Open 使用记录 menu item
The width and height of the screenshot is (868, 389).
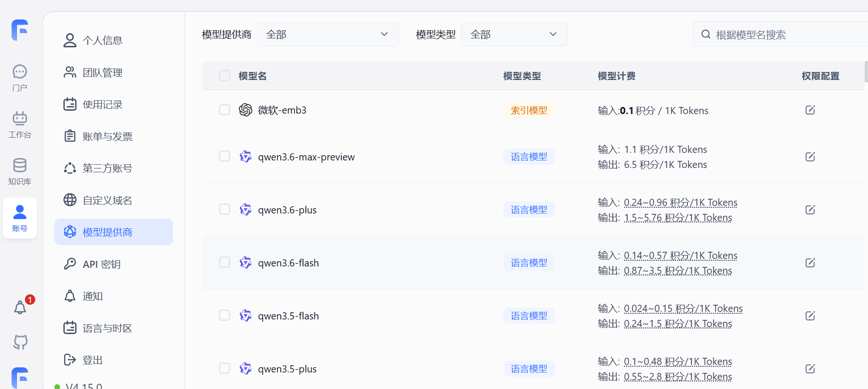coord(113,105)
